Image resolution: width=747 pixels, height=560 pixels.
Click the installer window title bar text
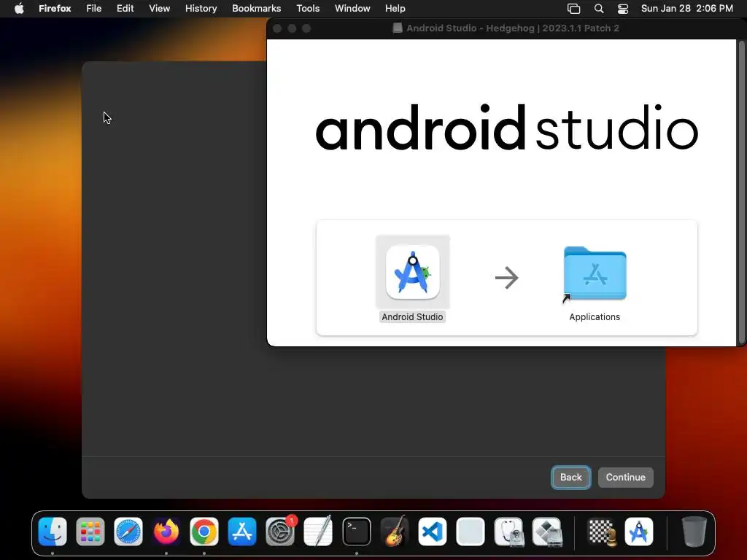pos(513,28)
